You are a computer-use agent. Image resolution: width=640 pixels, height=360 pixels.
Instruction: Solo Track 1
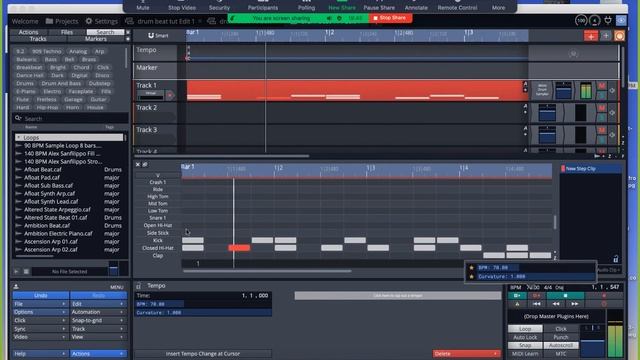click(601, 96)
